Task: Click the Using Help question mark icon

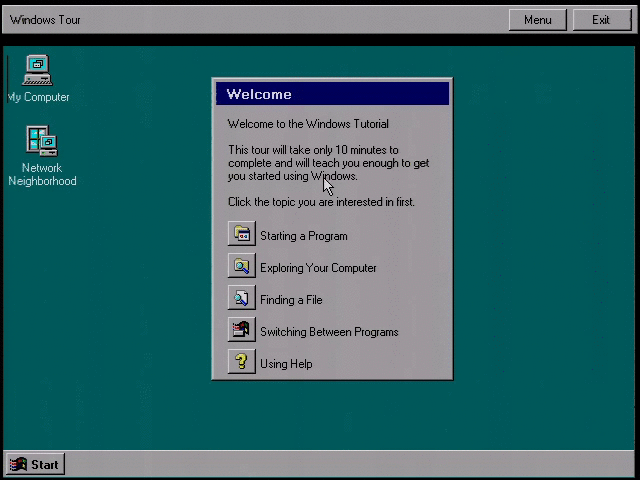Action: [x=242, y=361]
